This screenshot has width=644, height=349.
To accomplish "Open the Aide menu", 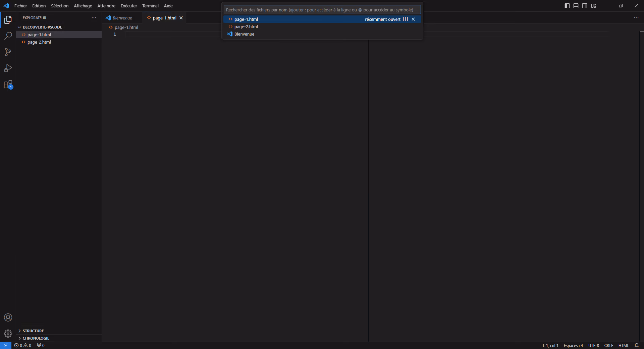I will point(168,6).
